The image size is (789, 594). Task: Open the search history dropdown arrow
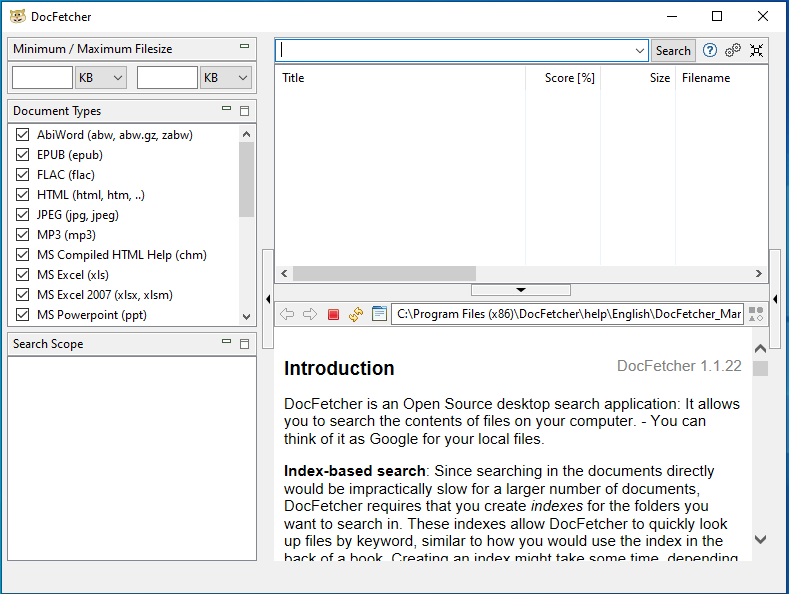click(640, 50)
